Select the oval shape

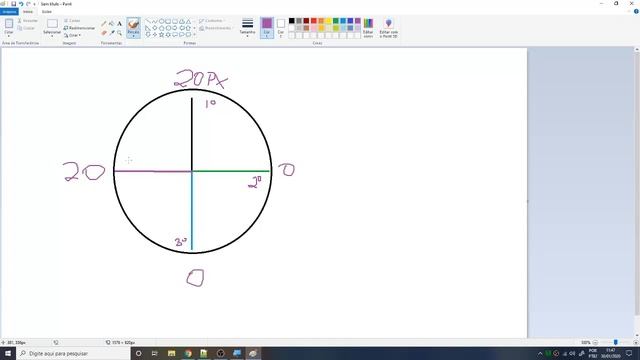(161, 21)
